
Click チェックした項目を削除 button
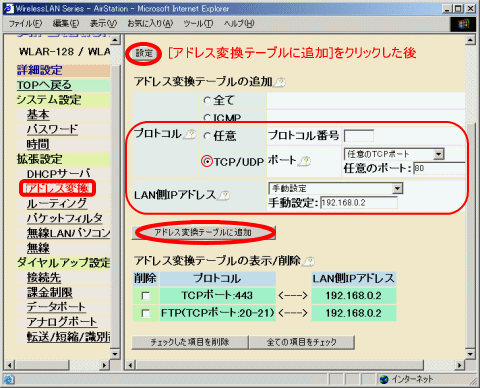pyautogui.click(x=190, y=342)
